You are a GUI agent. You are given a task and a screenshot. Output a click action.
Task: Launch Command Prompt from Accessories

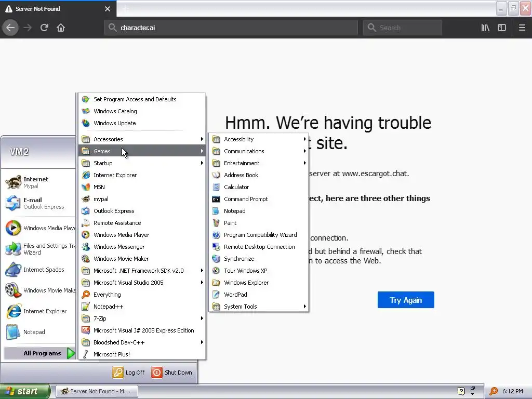click(259, 199)
